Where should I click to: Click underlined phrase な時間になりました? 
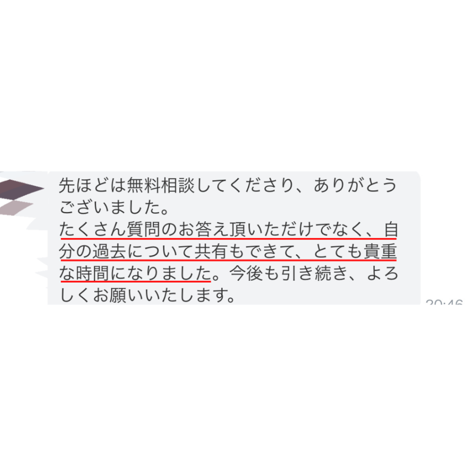(x=135, y=273)
